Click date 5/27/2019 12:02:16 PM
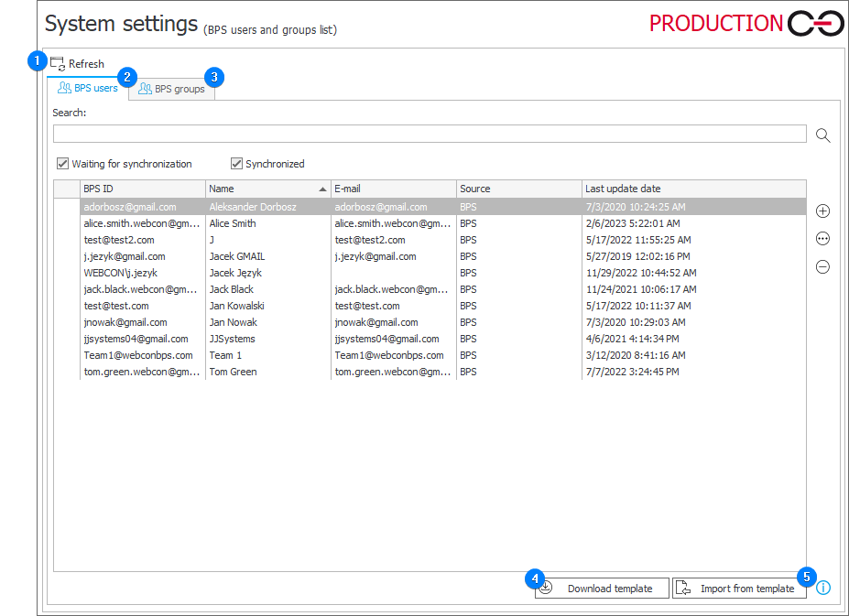 [x=637, y=256]
